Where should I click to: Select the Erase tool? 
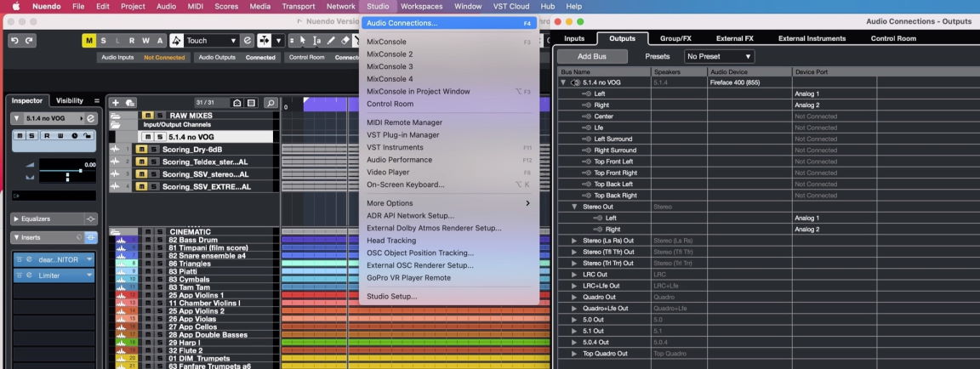[345, 41]
